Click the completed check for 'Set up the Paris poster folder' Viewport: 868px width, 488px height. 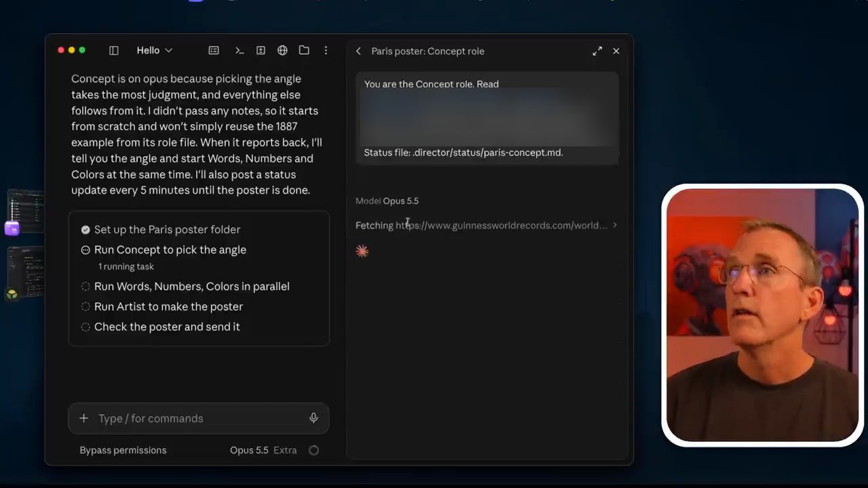85,230
